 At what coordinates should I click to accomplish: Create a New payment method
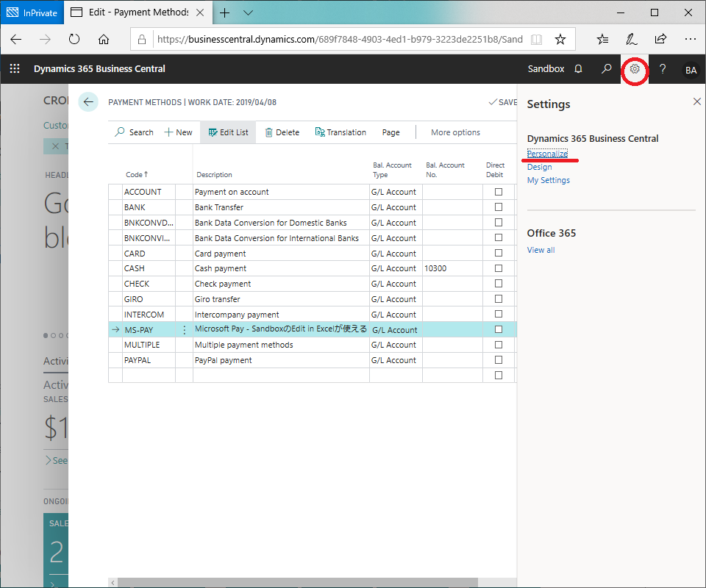tap(178, 132)
